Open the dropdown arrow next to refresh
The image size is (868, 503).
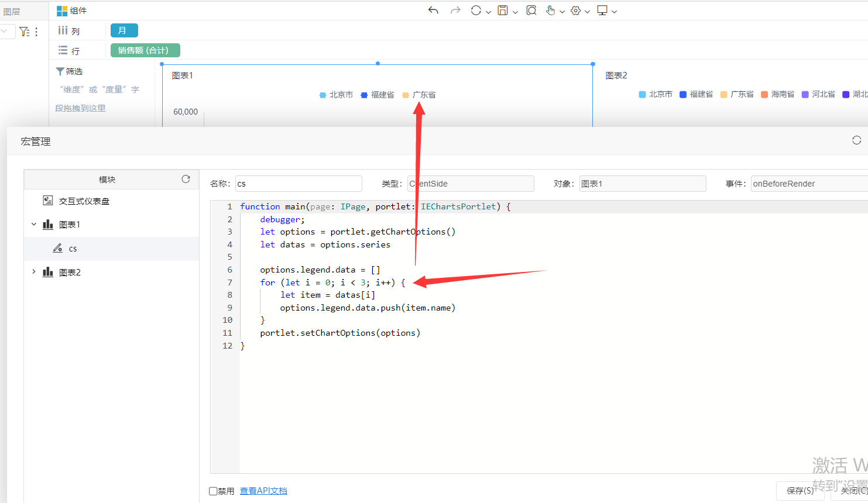click(x=488, y=12)
